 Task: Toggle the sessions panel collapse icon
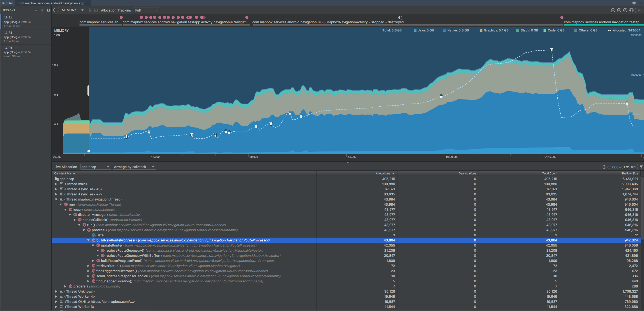(48, 10)
